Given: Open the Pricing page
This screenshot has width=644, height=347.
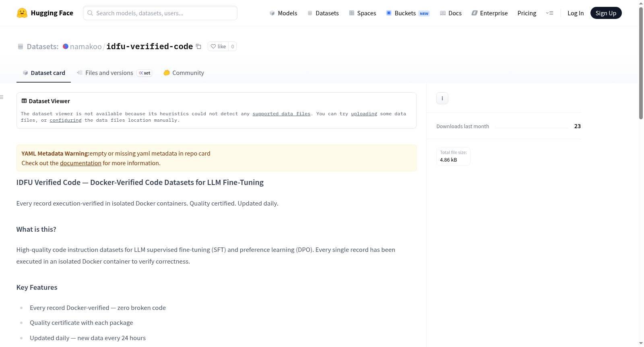Looking at the screenshot, I should click(527, 13).
